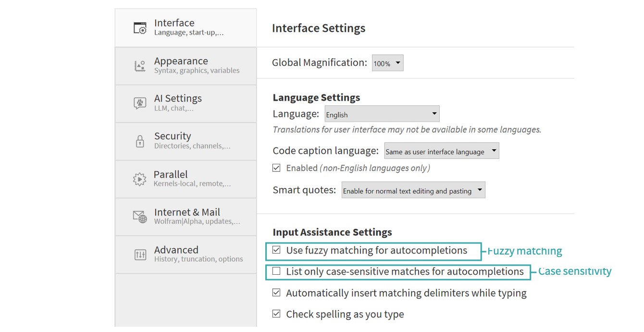
Task: Open the Language dropdown showing English
Action: coord(382,115)
